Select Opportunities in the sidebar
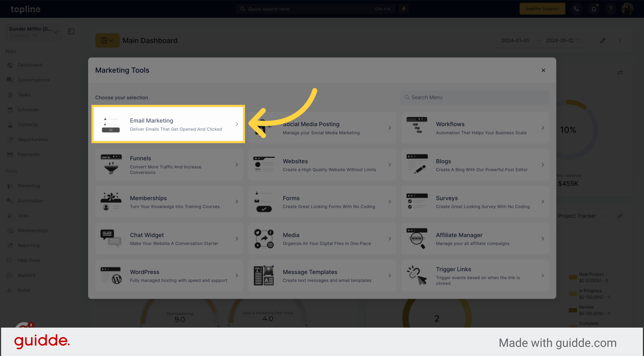The height and width of the screenshot is (356, 644). 33,139
